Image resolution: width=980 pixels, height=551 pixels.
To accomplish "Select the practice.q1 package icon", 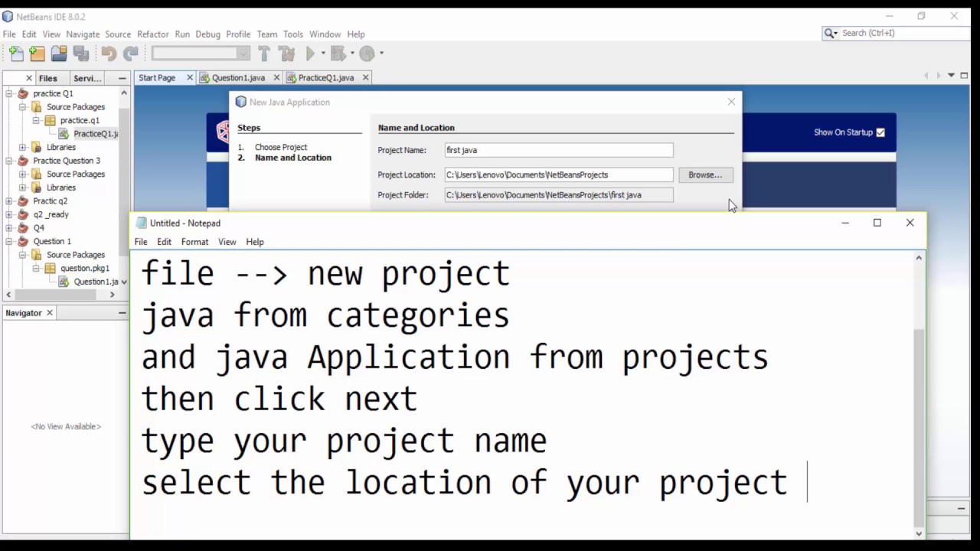I will point(51,120).
